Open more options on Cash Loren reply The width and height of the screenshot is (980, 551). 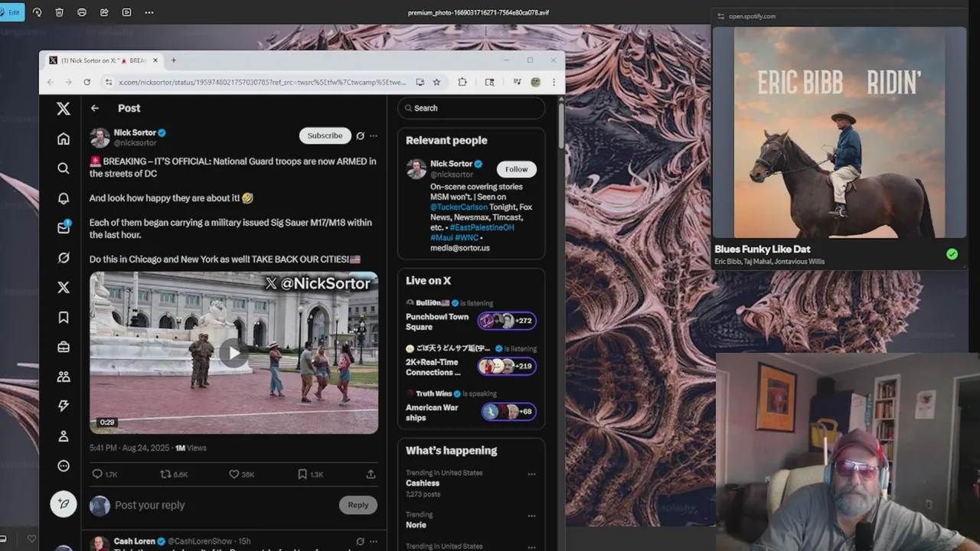pyautogui.click(x=374, y=541)
